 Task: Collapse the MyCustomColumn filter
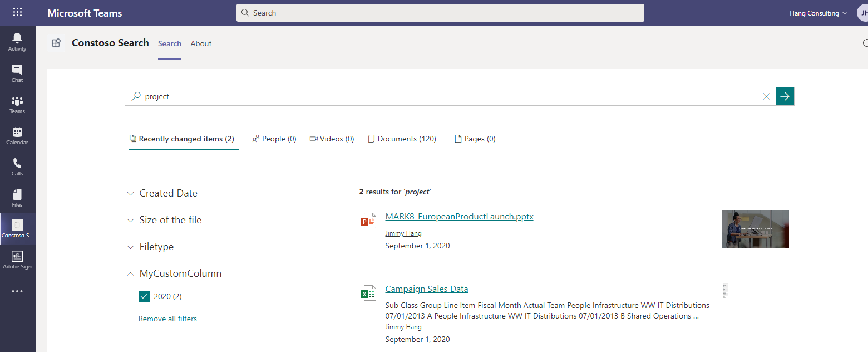point(174,273)
